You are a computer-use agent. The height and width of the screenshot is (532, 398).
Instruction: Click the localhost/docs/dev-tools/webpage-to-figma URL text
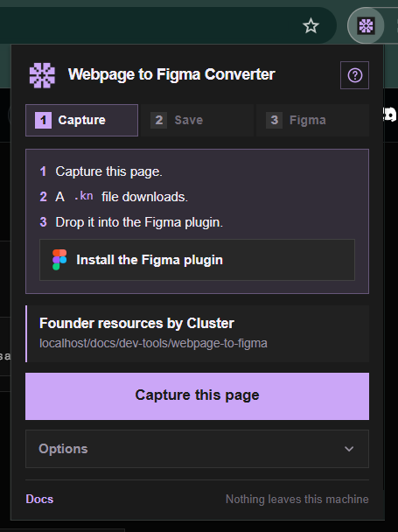tap(153, 343)
